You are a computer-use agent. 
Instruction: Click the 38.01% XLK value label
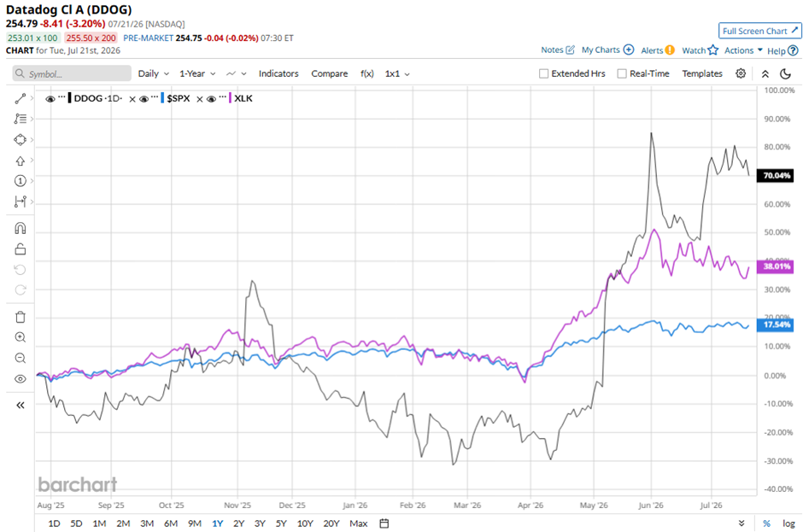(776, 266)
